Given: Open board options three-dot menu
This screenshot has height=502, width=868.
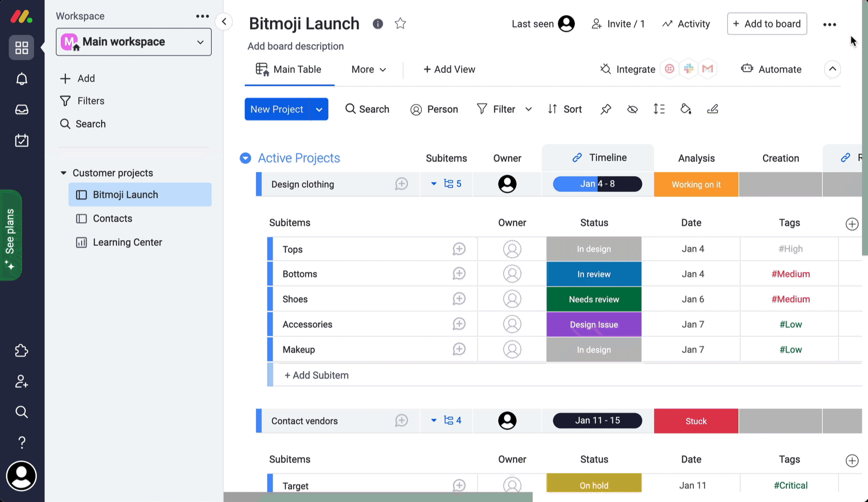Looking at the screenshot, I should point(830,24).
